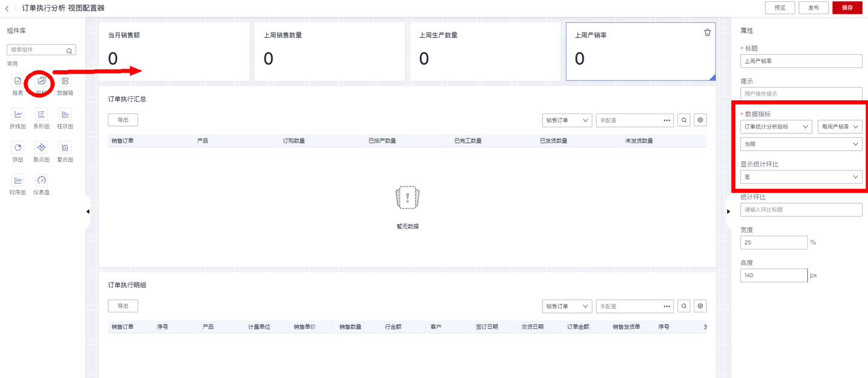Image resolution: width=868 pixels, height=378 pixels.
Task: Click the search icon in 订单执行明细 toolbar
Action: [684, 306]
